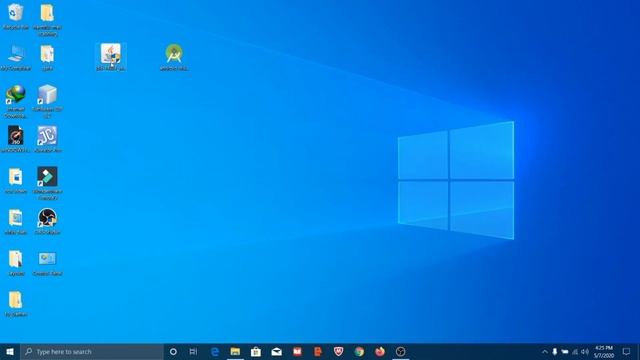Open the volume speaker tray icon
Image resolution: width=640 pixels, height=360 pixels.
point(585,352)
